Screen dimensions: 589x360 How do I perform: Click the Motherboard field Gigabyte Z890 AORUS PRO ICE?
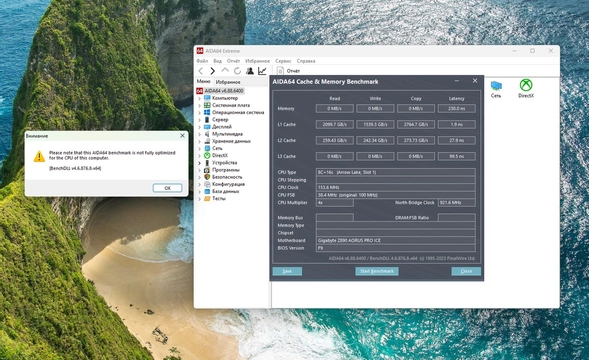coord(396,240)
